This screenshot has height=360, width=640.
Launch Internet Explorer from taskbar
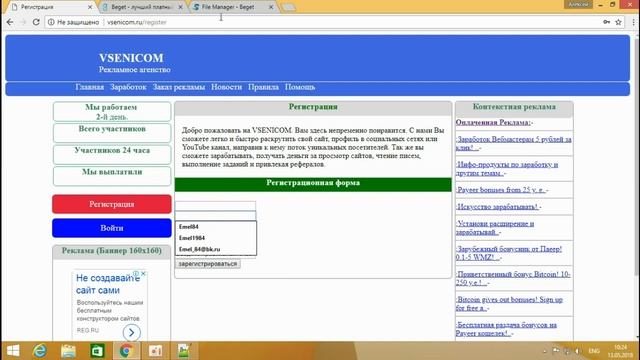(x=40, y=351)
